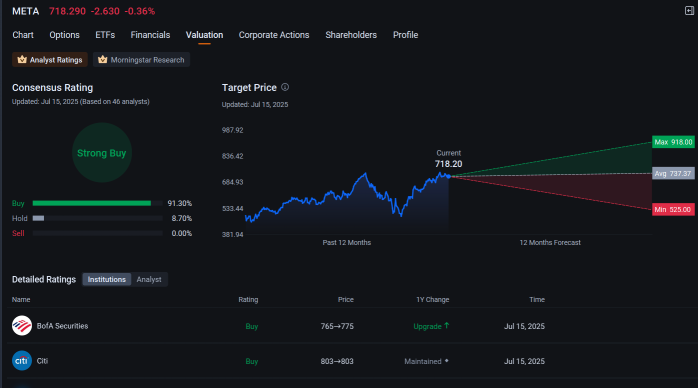Open the Chart tab
Viewport: 698px width, 388px height.
(x=23, y=35)
